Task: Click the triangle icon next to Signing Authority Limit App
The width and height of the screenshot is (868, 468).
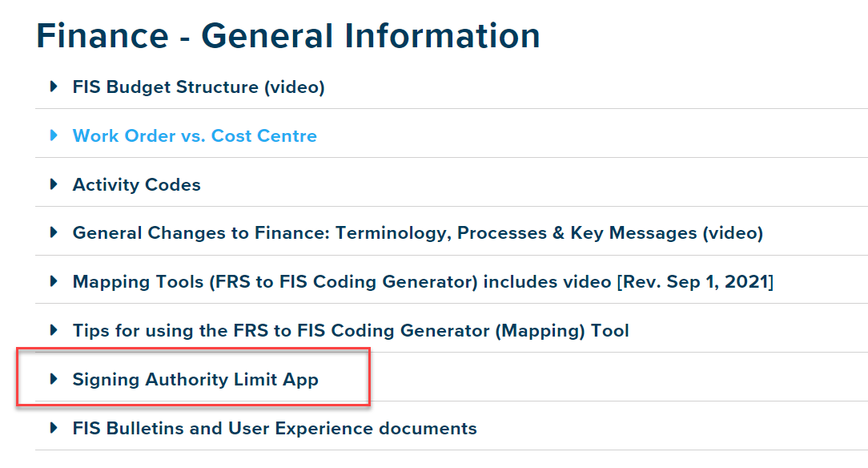Action: 53,379
